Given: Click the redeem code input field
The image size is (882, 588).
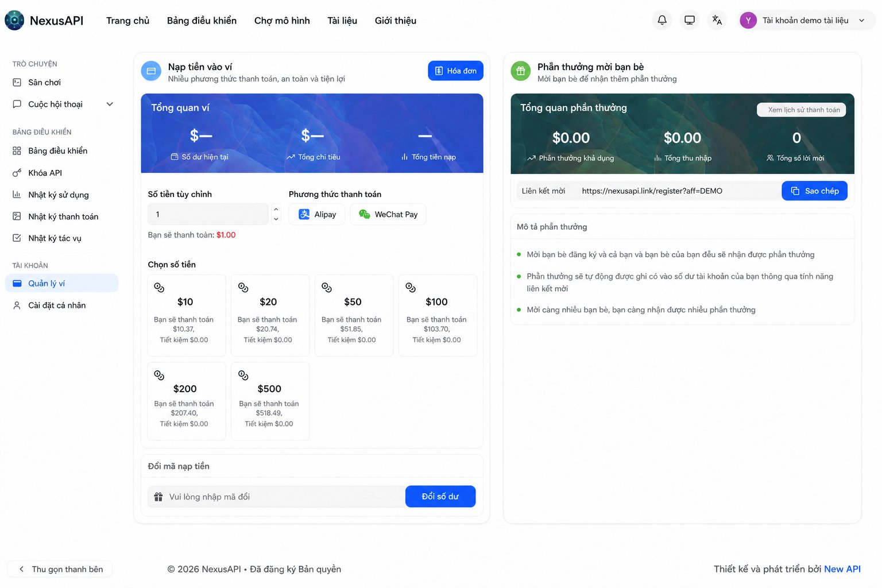Looking at the screenshot, I should click(x=277, y=497).
